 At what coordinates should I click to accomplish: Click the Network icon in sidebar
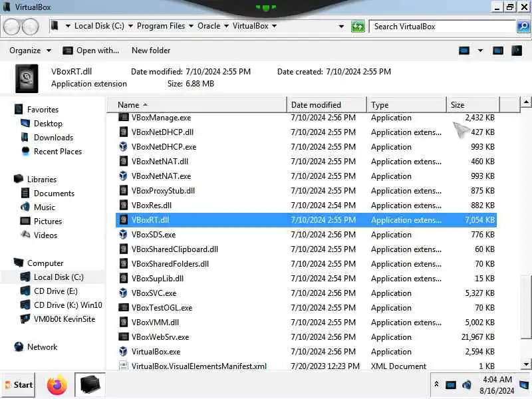click(19, 346)
